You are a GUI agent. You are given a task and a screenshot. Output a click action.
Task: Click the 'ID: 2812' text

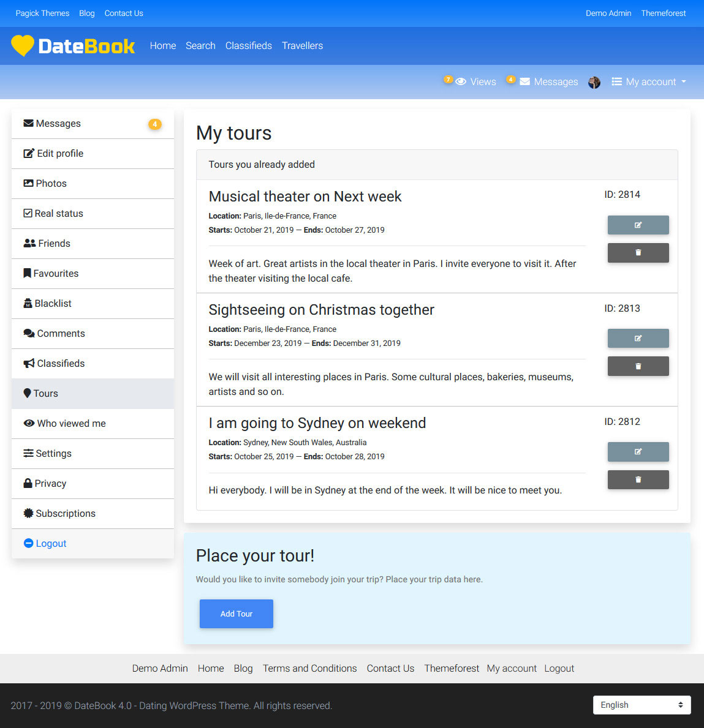point(623,422)
